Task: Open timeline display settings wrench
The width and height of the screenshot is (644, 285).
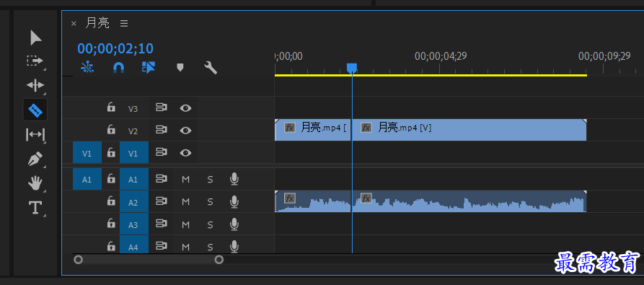Action: click(211, 67)
